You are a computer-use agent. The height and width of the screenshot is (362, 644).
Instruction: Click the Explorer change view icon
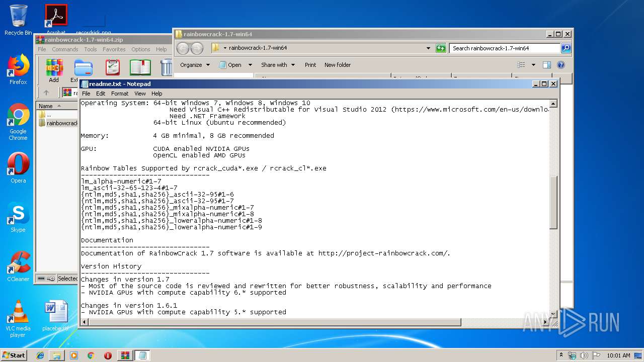coord(521,65)
